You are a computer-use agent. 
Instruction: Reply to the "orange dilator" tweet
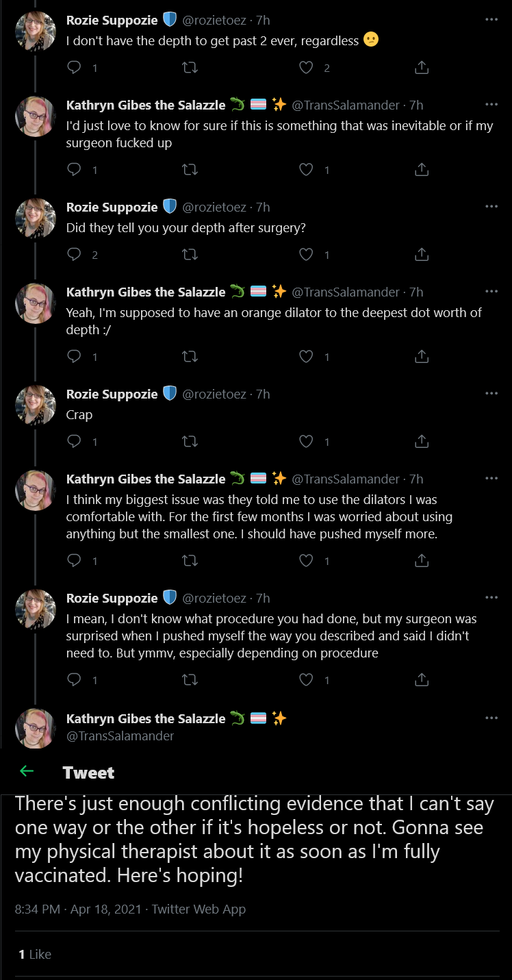pyautogui.click(x=75, y=357)
